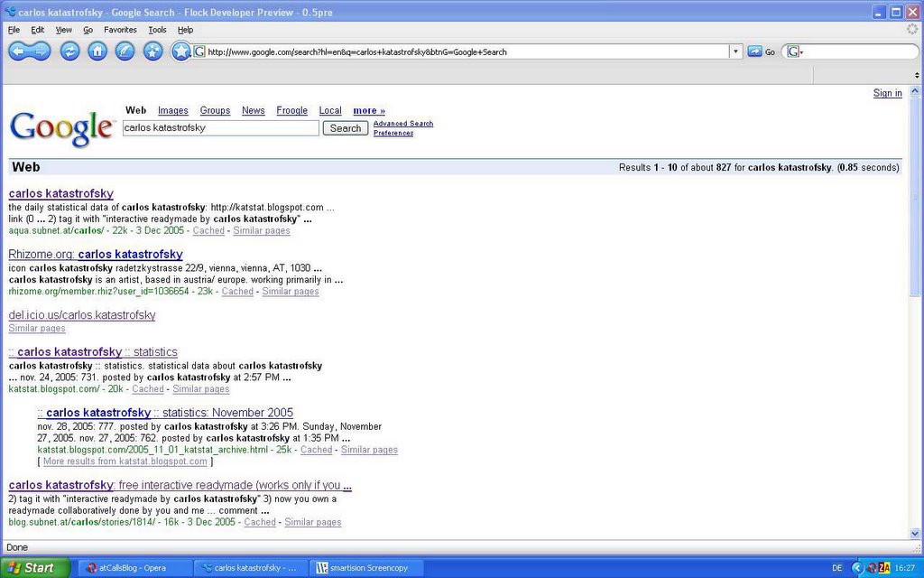Screen dimensions: 924x578
Task: Switch to Images search
Action: click(x=173, y=110)
